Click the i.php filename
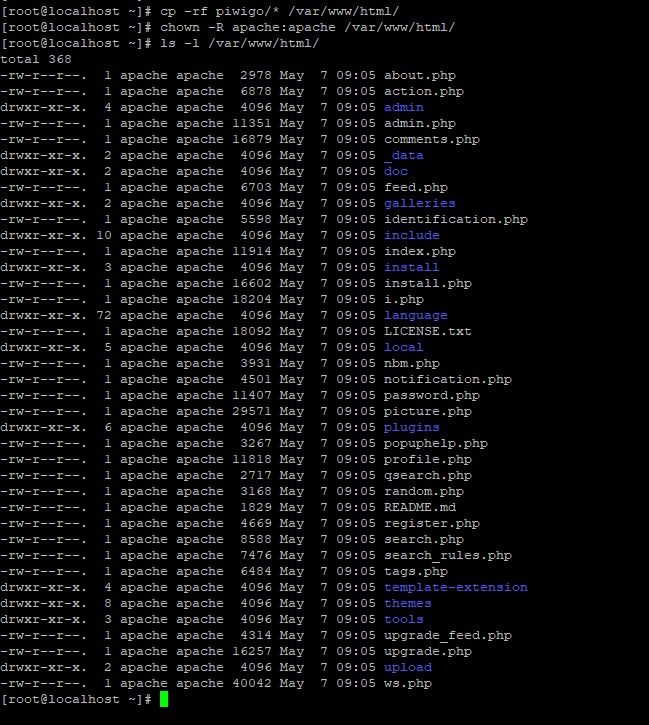Viewport: 649px width, 725px height. coord(404,300)
